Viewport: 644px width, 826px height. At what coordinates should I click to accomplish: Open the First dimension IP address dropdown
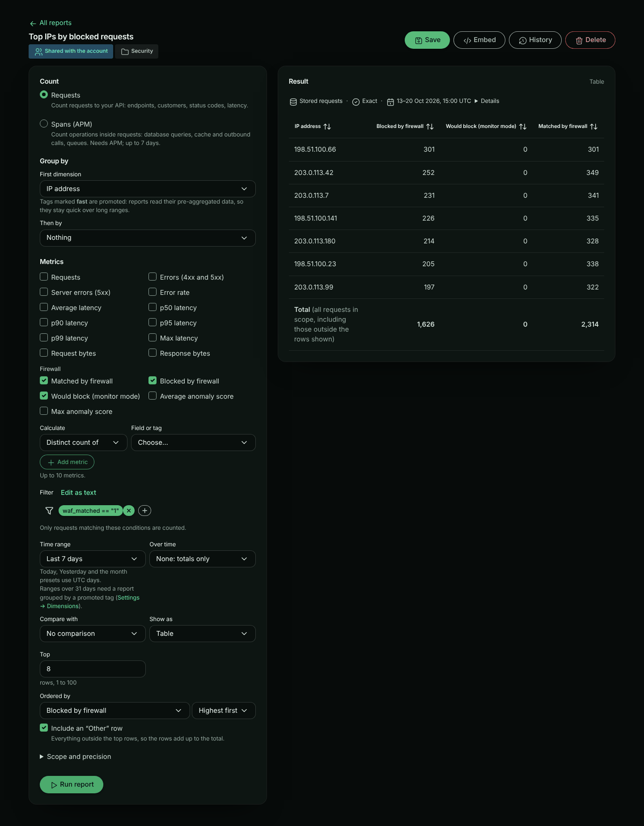tap(148, 189)
